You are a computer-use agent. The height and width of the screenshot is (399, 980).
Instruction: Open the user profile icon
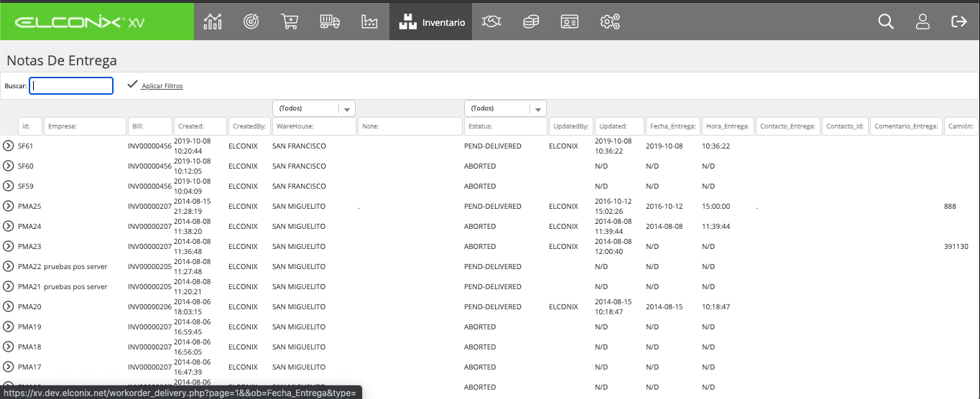click(x=923, y=22)
